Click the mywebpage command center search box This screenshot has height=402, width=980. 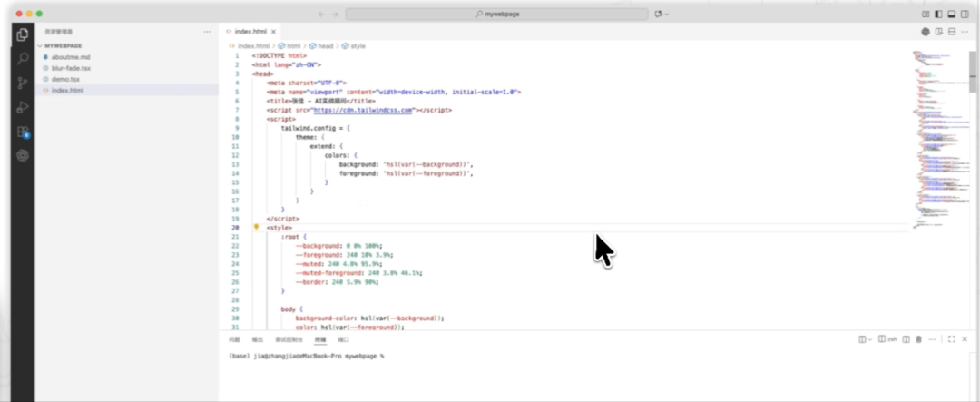click(x=496, y=14)
